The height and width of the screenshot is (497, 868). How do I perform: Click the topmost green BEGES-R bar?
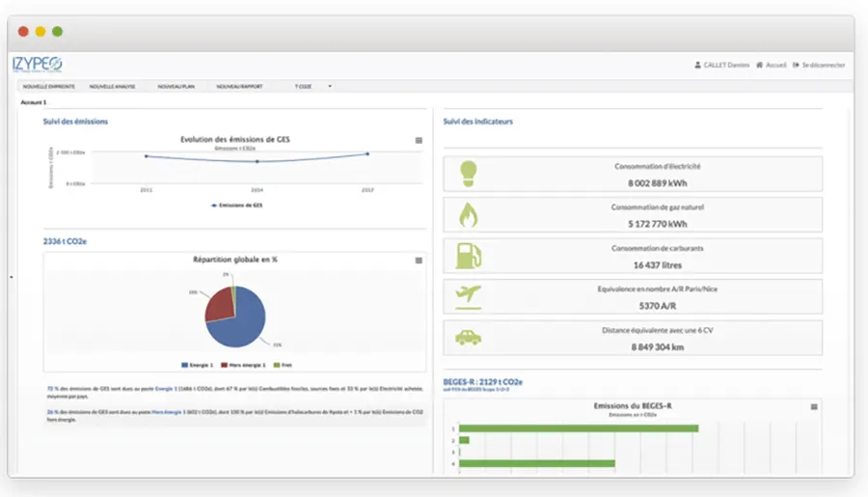pyautogui.click(x=577, y=428)
